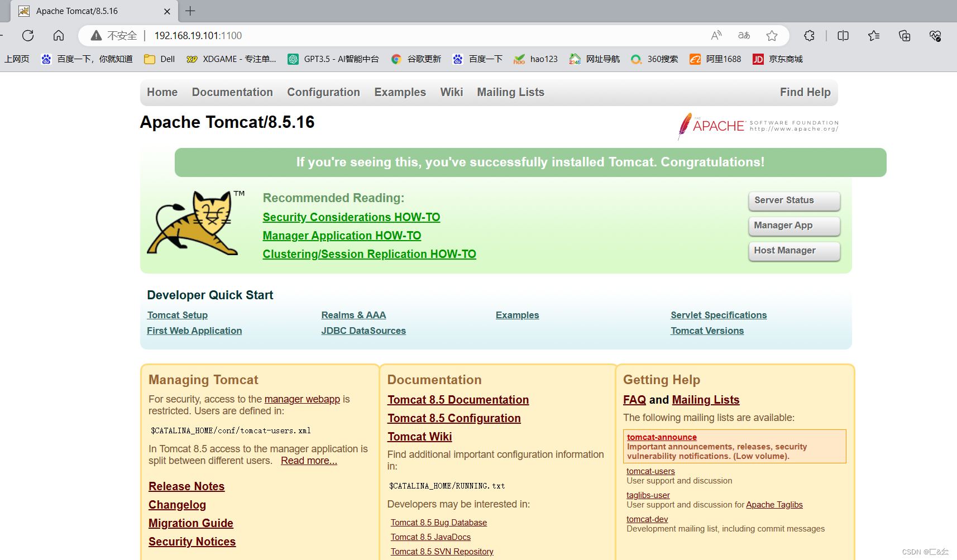Add page to favorites star icon
This screenshot has height=560, width=957.
[772, 36]
